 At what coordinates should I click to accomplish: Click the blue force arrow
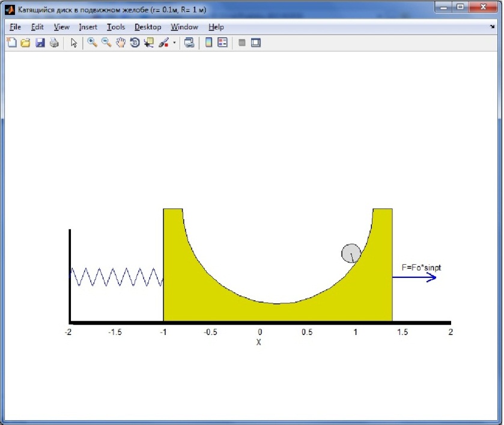click(414, 277)
